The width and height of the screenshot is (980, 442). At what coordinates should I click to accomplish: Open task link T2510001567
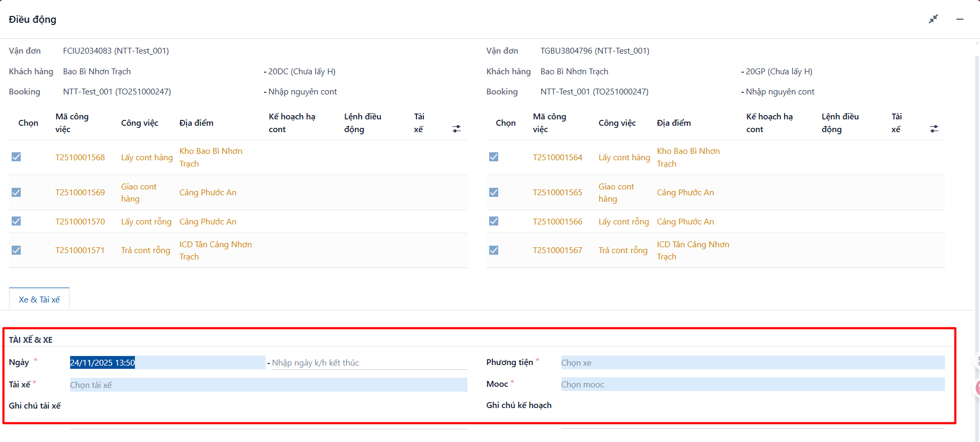pos(558,250)
